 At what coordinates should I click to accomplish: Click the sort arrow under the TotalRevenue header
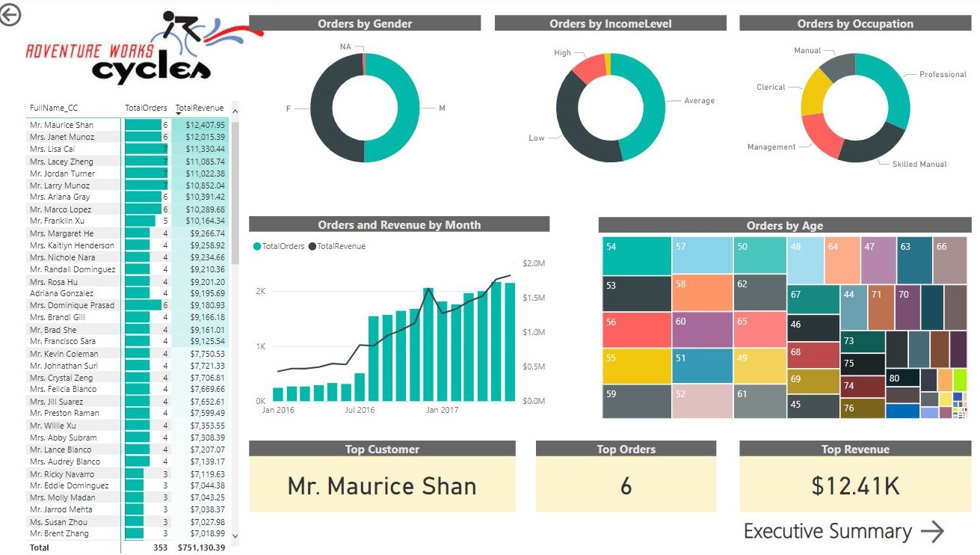[179, 114]
